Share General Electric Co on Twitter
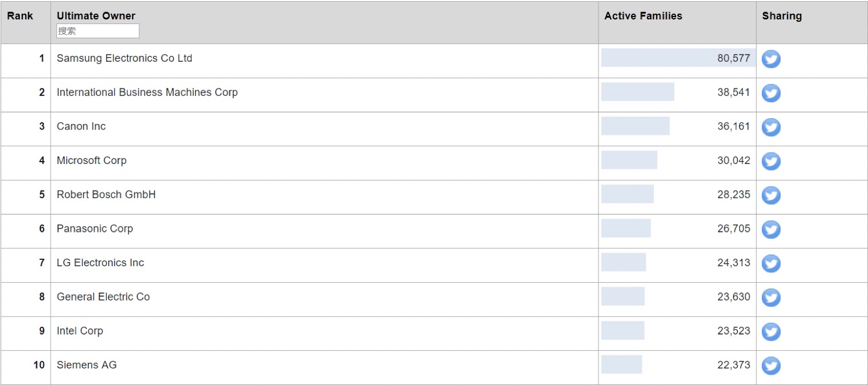The height and width of the screenshot is (385, 868). pos(771,298)
